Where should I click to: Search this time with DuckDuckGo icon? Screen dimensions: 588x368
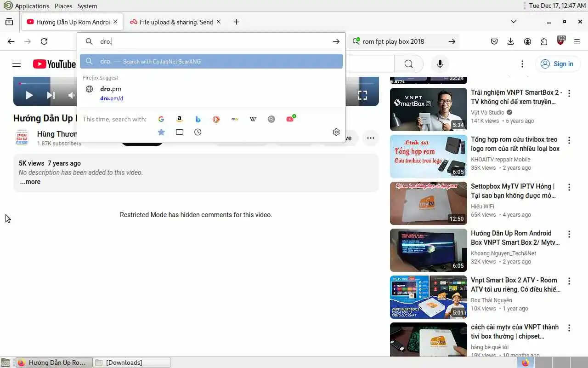pyautogui.click(x=216, y=119)
